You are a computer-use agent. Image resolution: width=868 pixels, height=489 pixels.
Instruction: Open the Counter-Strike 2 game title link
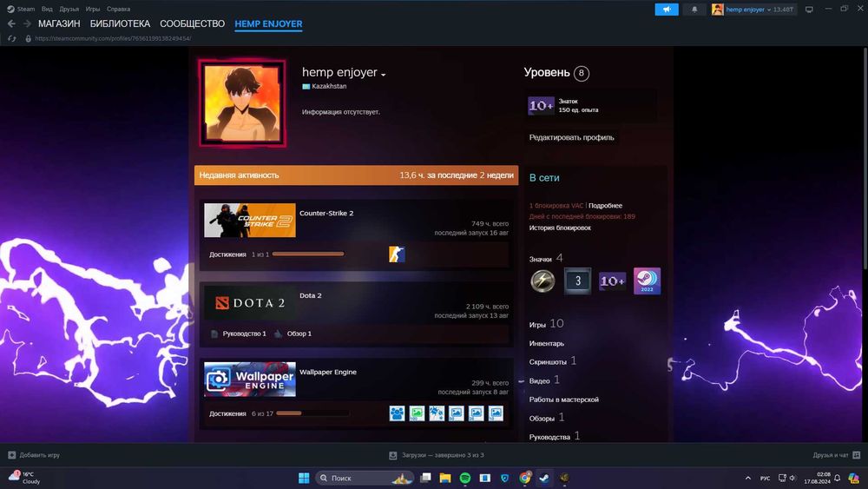pyautogui.click(x=326, y=213)
